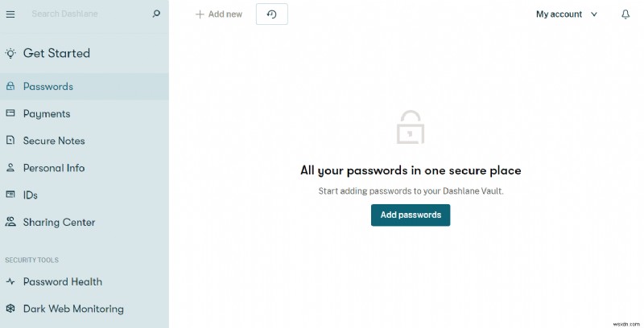Click the Dark Web Monitoring icon

click(10, 309)
